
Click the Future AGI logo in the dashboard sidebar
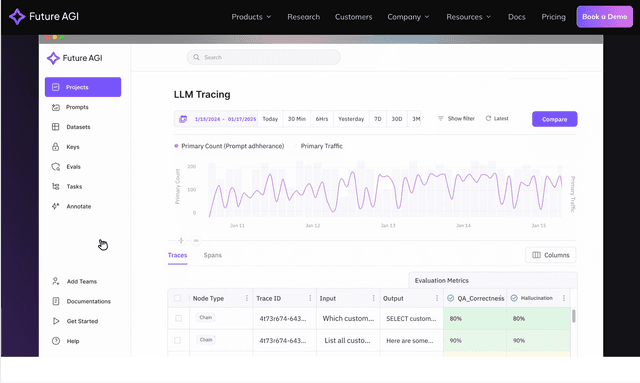click(75, 58)
